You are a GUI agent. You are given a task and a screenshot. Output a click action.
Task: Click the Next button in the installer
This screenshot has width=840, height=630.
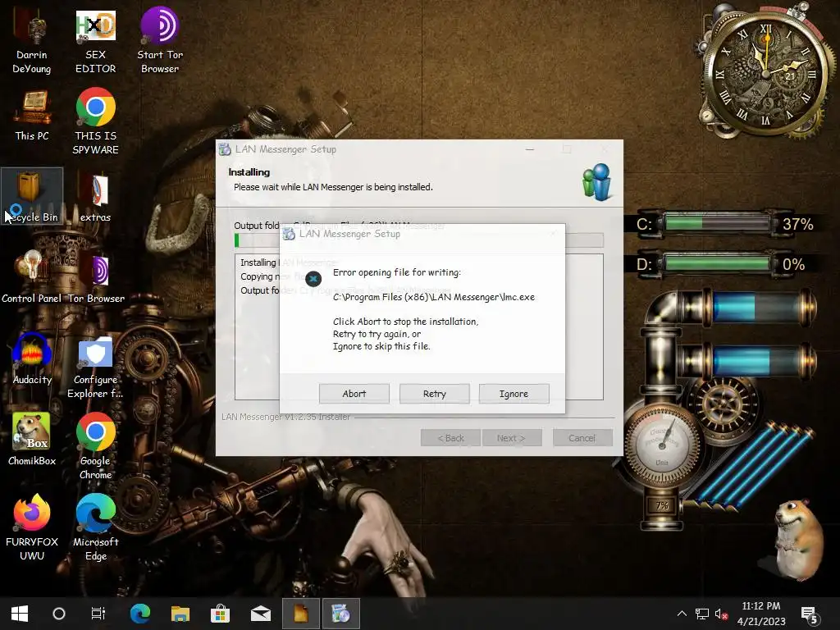[512, 438]
